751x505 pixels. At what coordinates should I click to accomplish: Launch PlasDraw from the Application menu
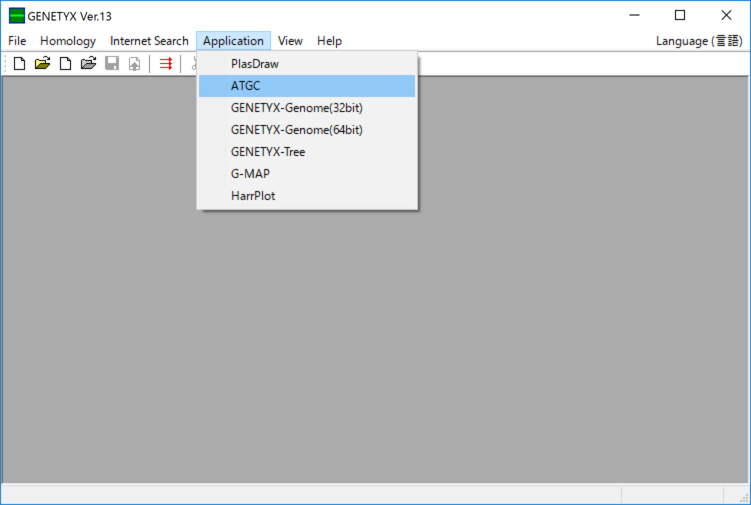coord(307,64)
